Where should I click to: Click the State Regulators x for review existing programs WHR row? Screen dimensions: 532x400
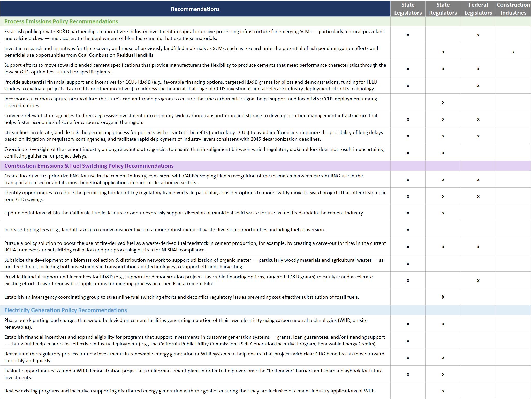pos(443,391)
